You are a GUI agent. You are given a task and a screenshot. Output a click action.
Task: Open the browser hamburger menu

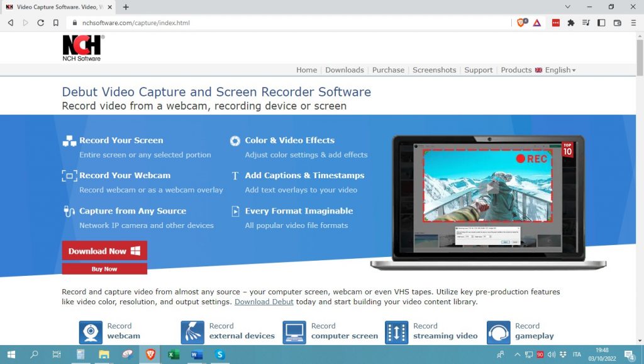(634, 22)
